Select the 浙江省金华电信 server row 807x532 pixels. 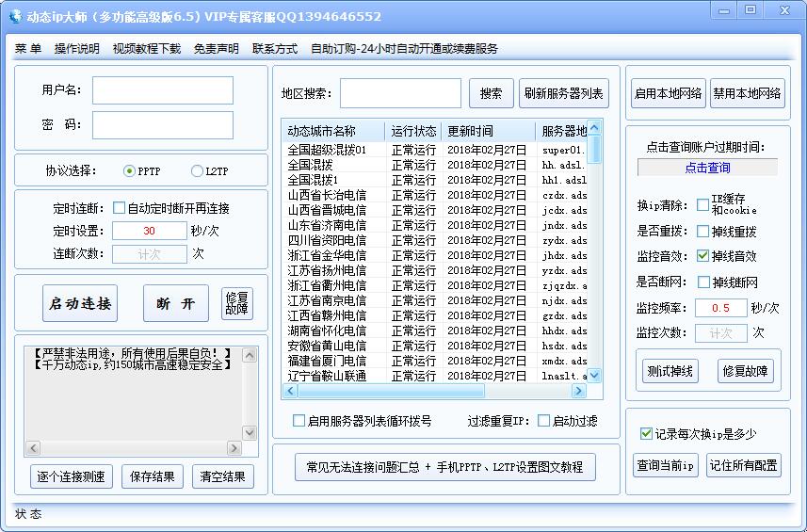coord(435,255)
